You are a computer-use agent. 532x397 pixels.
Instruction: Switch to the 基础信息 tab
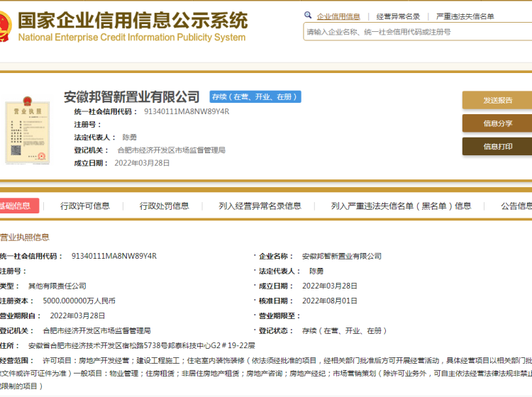(x=16, y=206)
